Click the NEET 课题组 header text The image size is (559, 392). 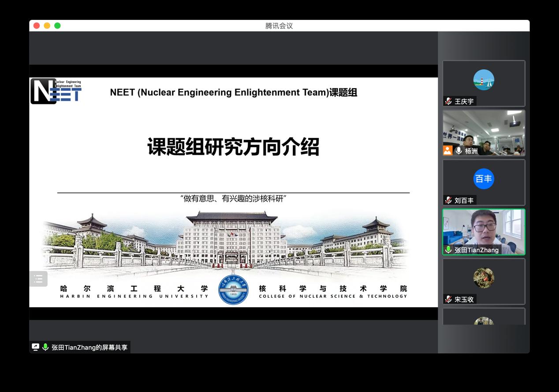[x=233, y=92]
